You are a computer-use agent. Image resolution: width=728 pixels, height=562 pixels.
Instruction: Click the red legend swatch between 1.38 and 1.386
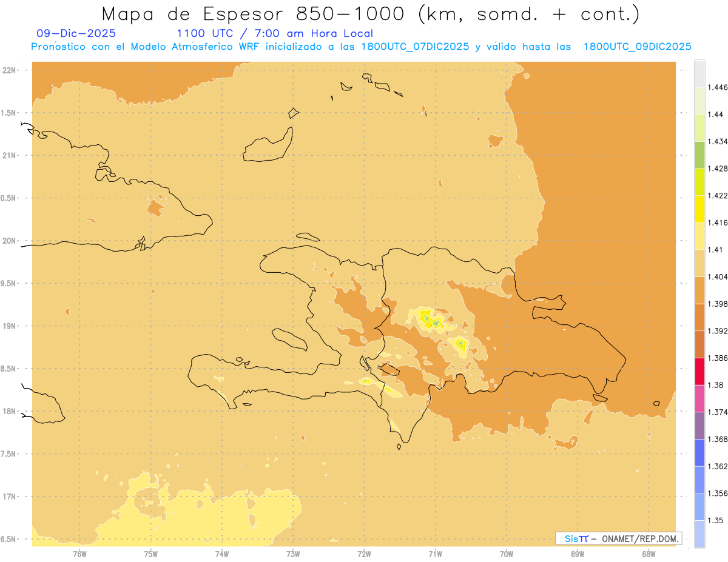(699, 371)
